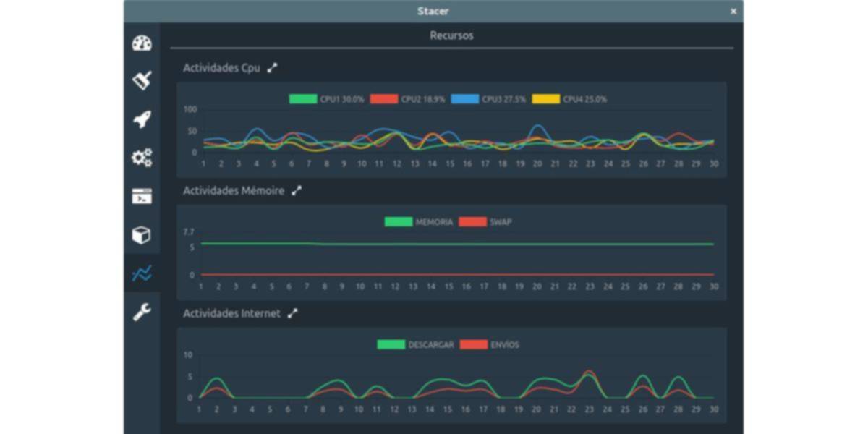This screenshot has height=434, width=868.
Task: Select the System Cleaner broom icon
Action: [x=142, y=80]
